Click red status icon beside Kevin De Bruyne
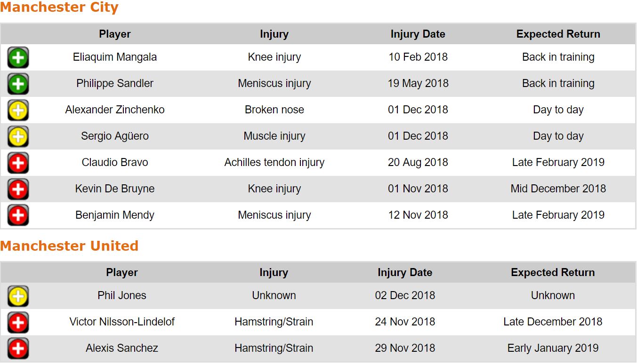637x364 pixels. tap(18, 190)
